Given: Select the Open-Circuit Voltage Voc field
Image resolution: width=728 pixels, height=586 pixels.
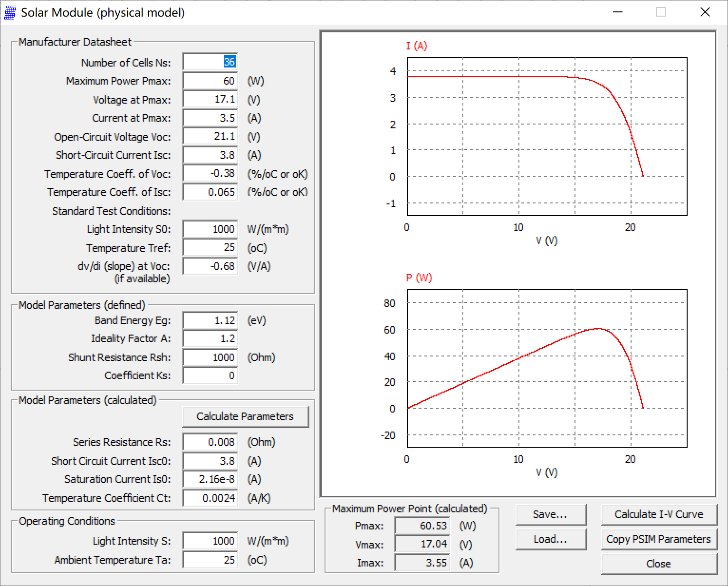Looking at the screenshot, I should (x=210, y=136).
